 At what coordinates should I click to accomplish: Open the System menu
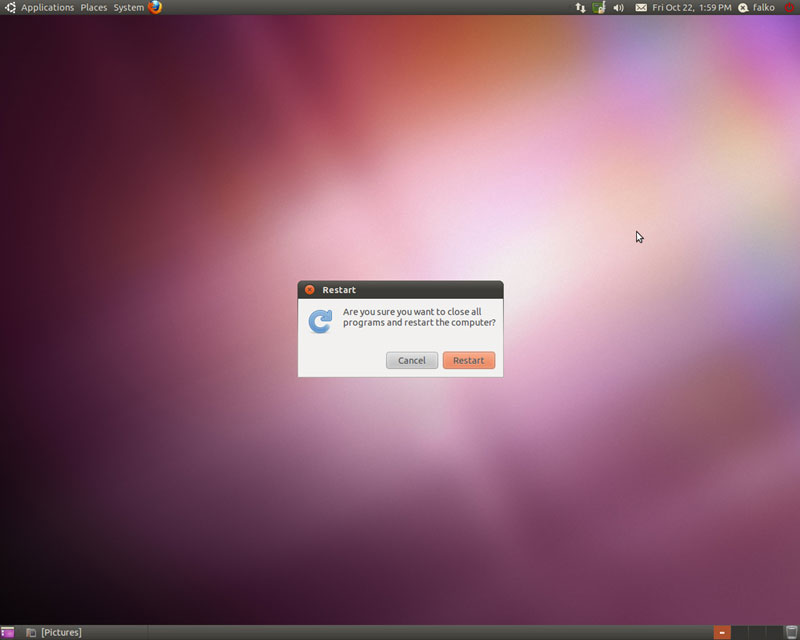(129, 8)
